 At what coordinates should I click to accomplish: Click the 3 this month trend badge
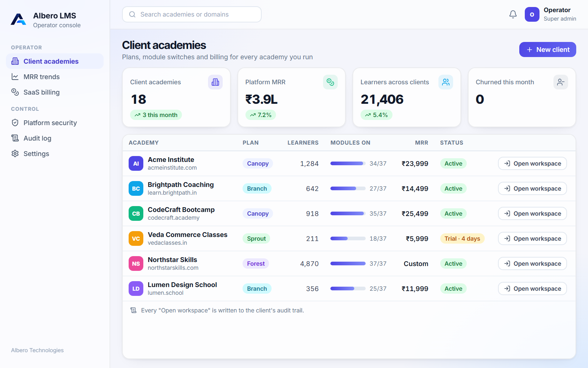(156, 115)
